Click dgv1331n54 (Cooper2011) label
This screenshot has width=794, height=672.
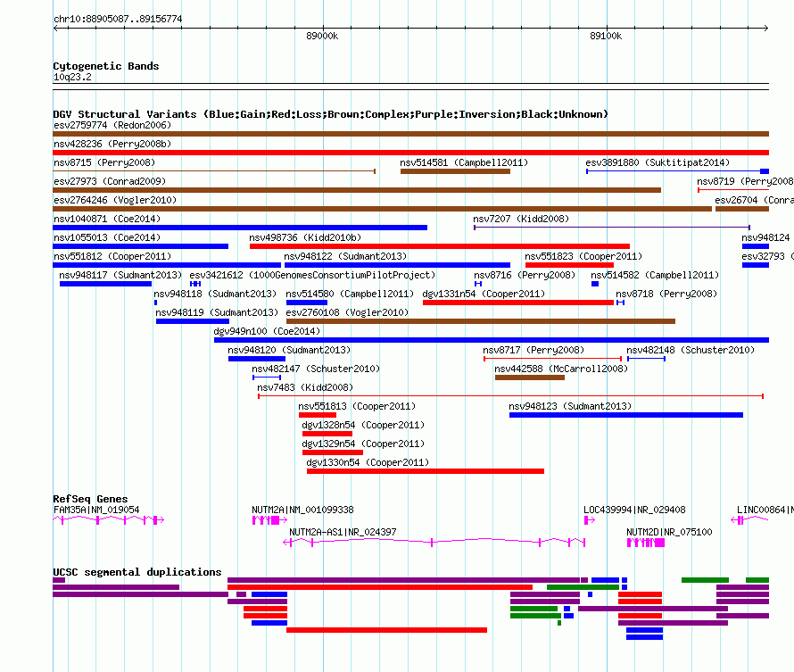click(x=484, y=294)
